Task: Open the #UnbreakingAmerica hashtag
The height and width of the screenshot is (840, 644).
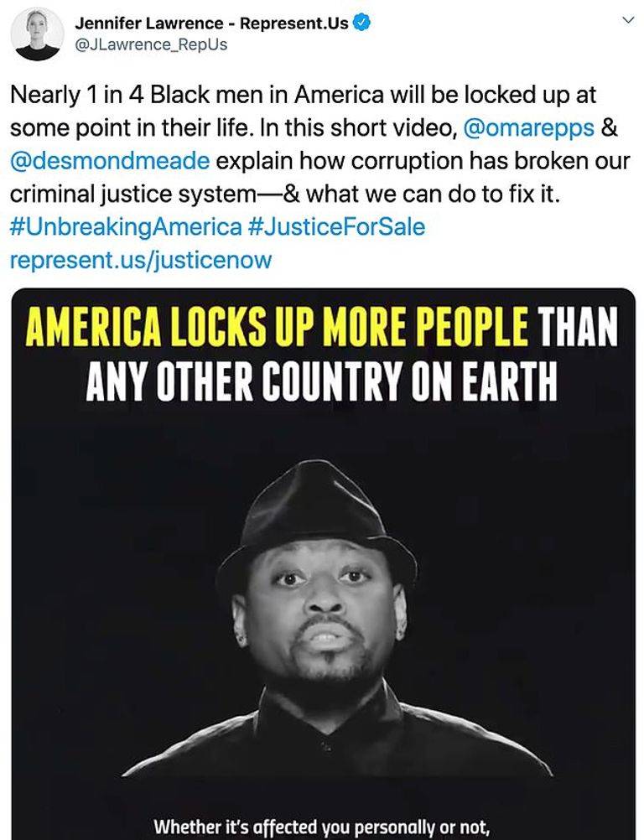Action: pyautogui.click(x=122, y=227)
